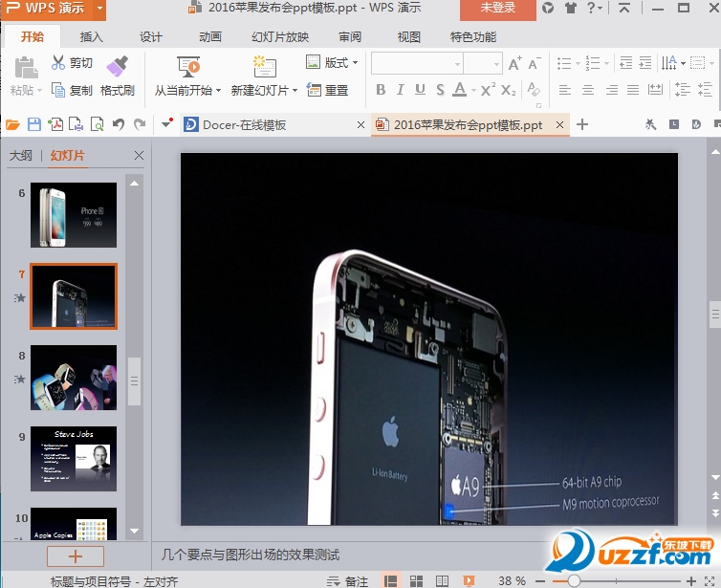The width and height of the screenshot is (721, 588).
Task: Open the Insert (插入) ribbon tab
Action: tap(92, 36)
